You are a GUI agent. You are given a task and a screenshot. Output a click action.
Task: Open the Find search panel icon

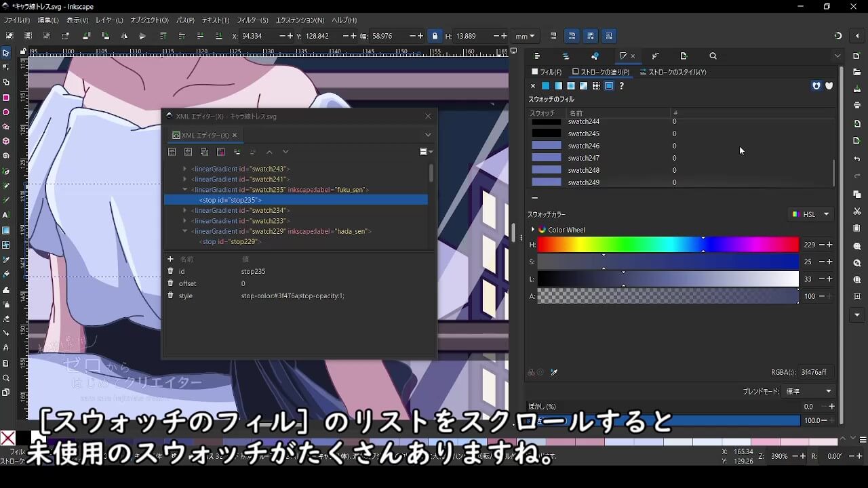coord(713,56)
